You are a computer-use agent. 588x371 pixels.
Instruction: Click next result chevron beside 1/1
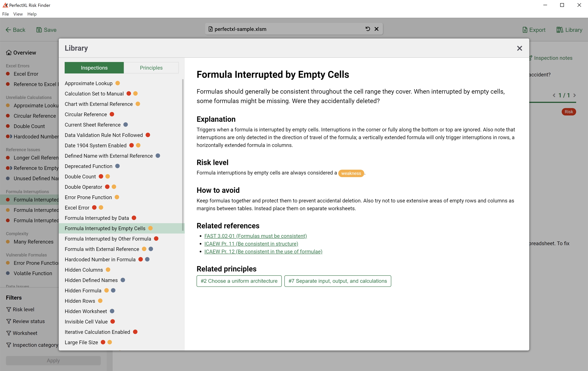[x=574, y=95]
